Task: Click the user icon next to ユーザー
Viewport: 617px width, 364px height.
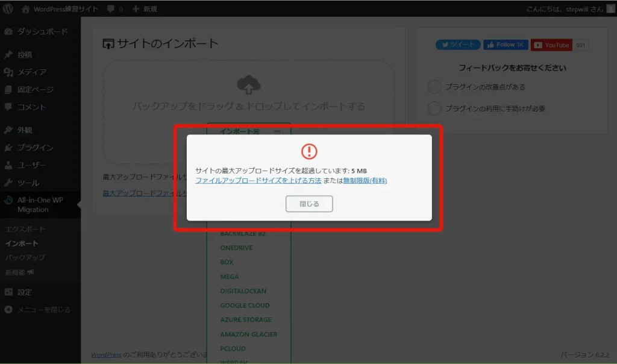Action: pyautogui.click(x=8, y=165)
